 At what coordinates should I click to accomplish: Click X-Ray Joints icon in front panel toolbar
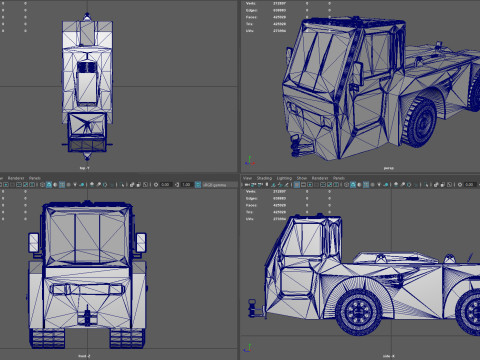pos(145,185)
